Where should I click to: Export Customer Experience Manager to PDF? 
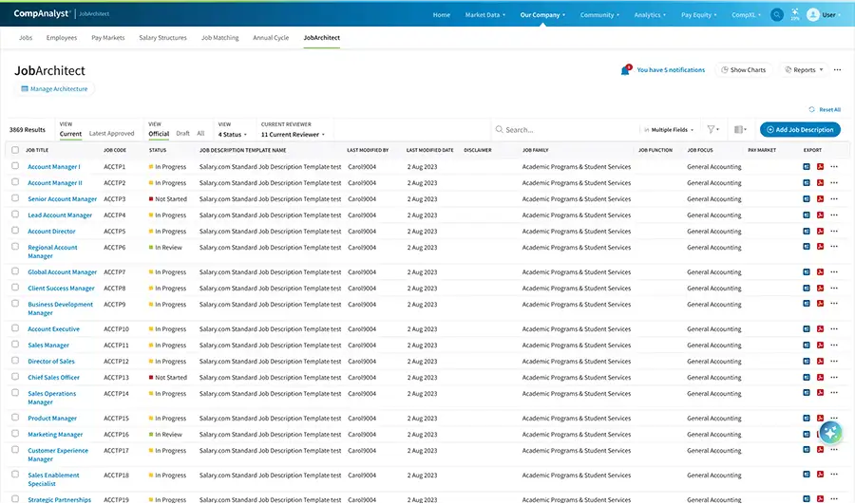820,450
